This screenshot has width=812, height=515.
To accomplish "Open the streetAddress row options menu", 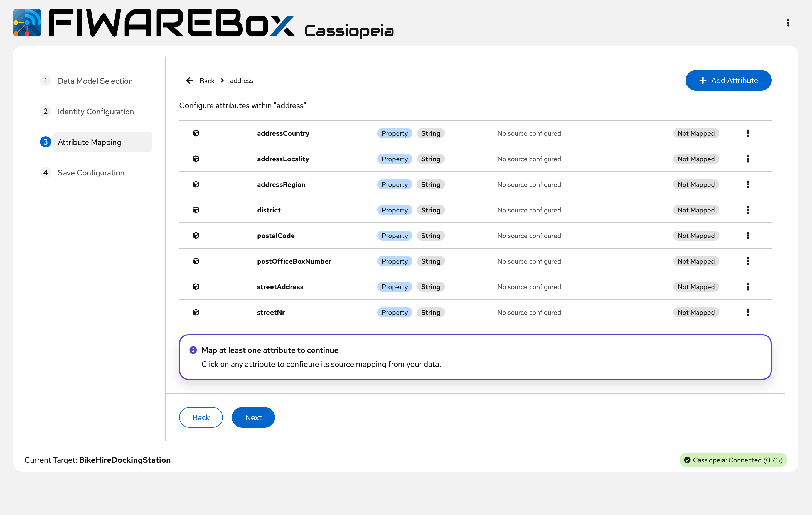I will click(x=748, y=287).
